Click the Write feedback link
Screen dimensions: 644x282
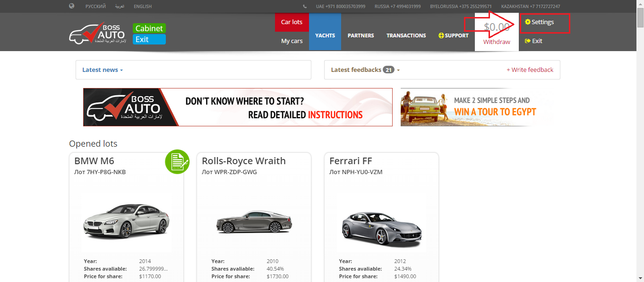coord(530,70)
